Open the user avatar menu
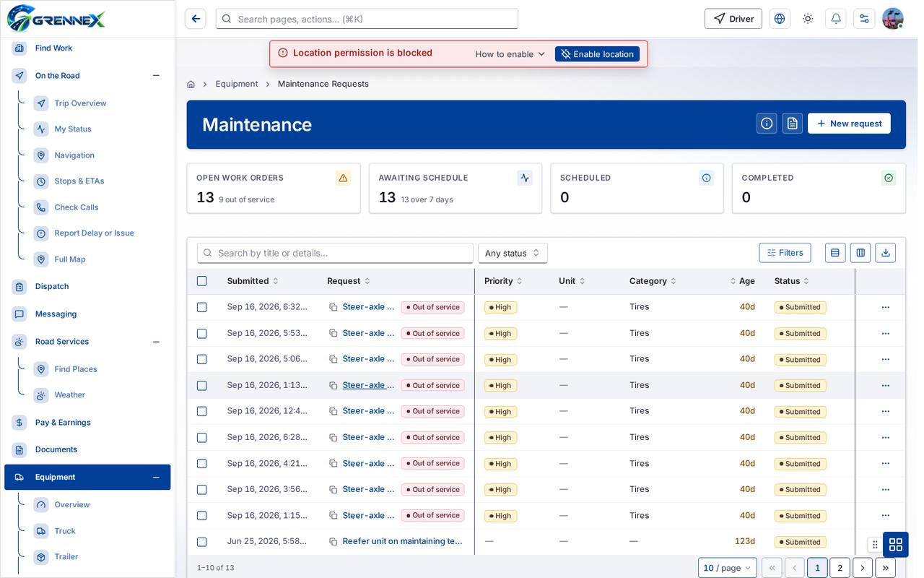 click(x=893, y=19)
